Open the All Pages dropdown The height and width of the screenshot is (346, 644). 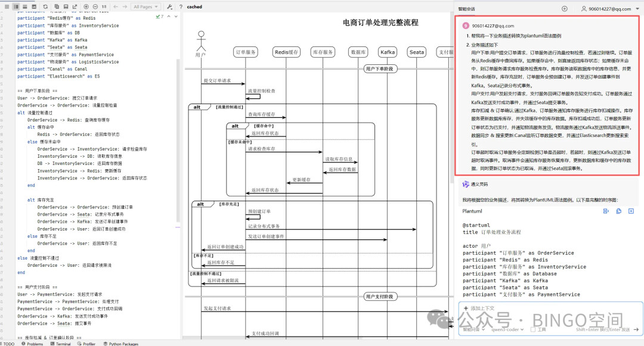tap(145, 7)
